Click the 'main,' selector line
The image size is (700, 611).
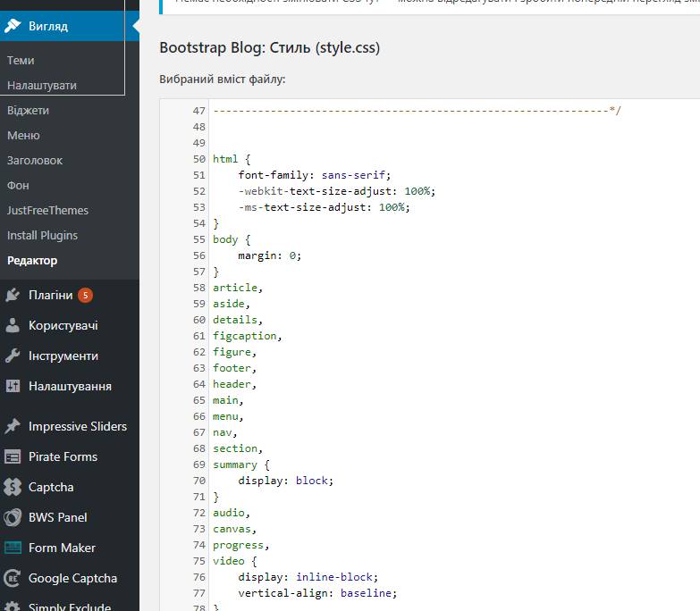pyautogui.click(x=228, y=400)
